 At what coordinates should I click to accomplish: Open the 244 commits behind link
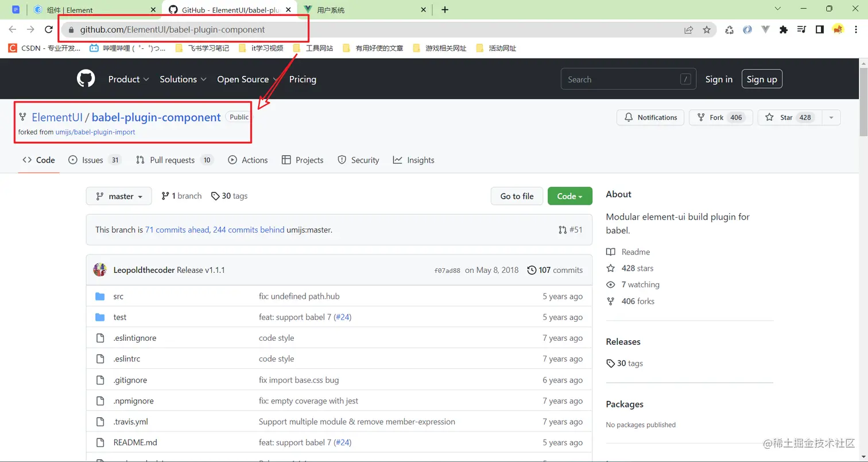(249, 230)
